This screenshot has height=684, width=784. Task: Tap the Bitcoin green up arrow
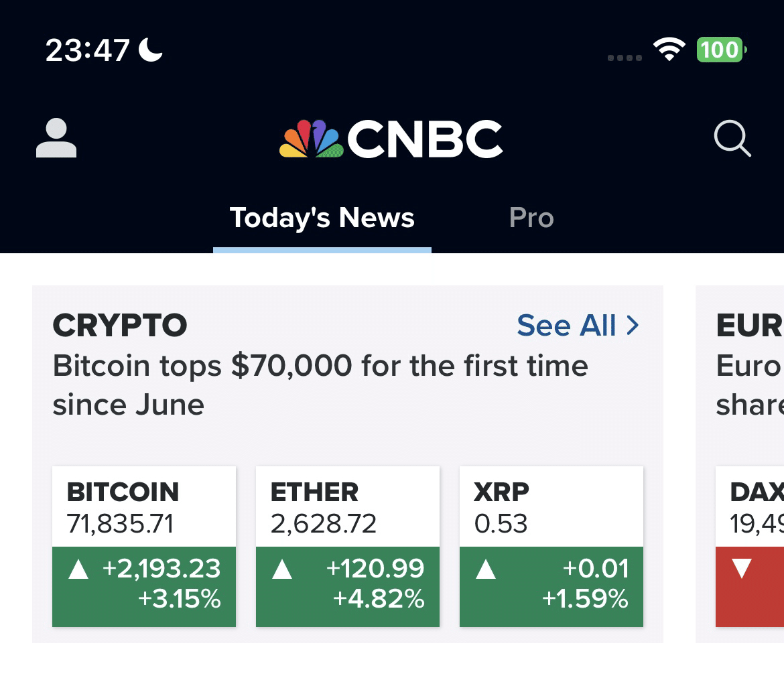pyautogui.click(x=78, y=569)
